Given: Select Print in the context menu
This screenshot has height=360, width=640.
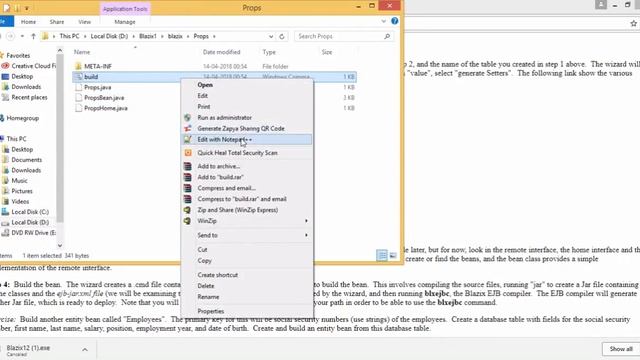Looking at the screenshot, I should click(204, 107).
